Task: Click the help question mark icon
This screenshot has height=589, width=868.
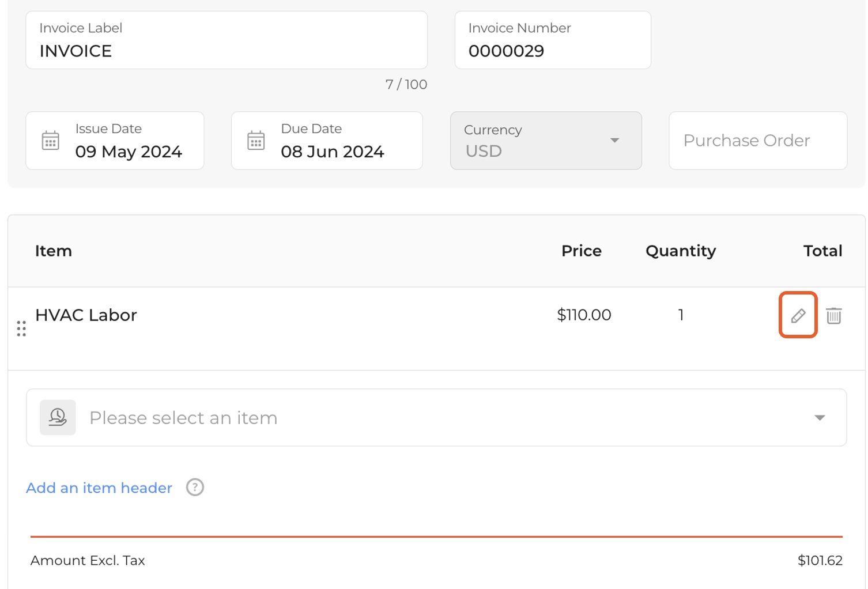Action: (195, 488)
